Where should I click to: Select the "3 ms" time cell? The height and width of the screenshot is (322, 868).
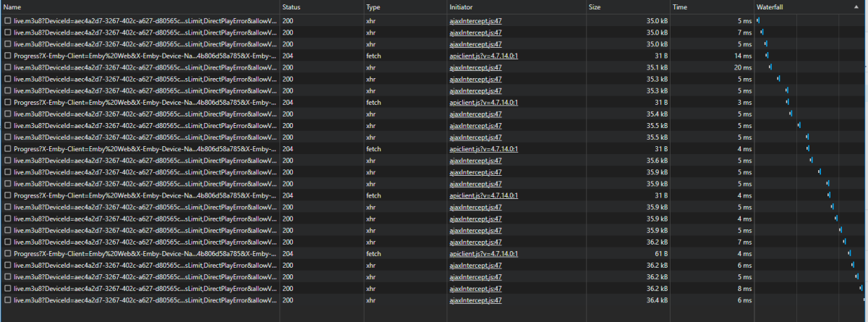(x=746, y=102)
